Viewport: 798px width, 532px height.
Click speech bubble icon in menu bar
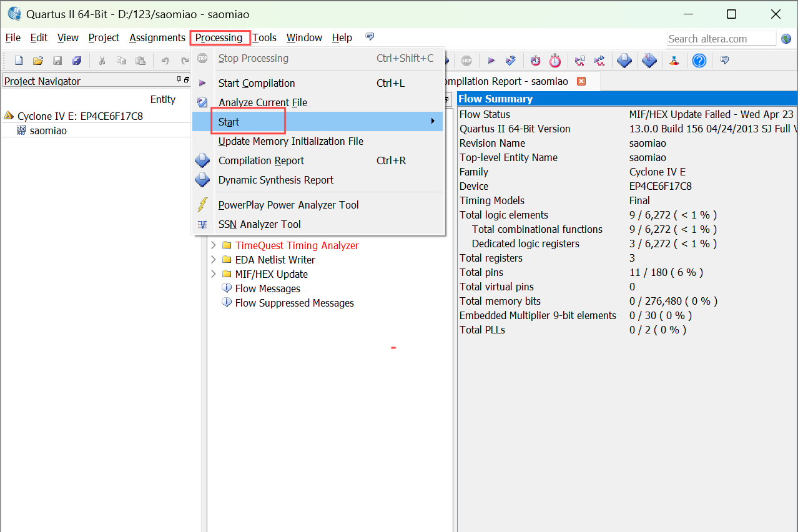tap(370, 37)
